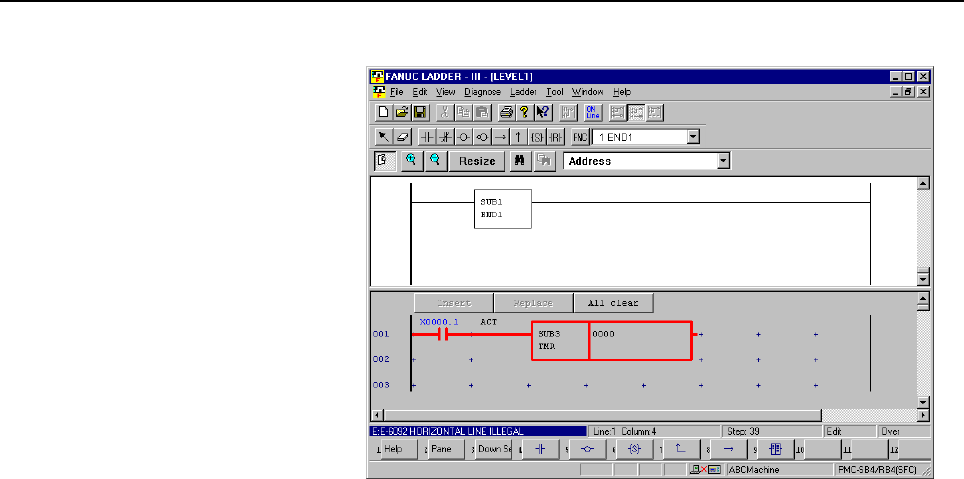Click the 3 Down Search softkey
Image resolution: width=964 pixels, height=479 pixels.
click(x=494, y=449)
